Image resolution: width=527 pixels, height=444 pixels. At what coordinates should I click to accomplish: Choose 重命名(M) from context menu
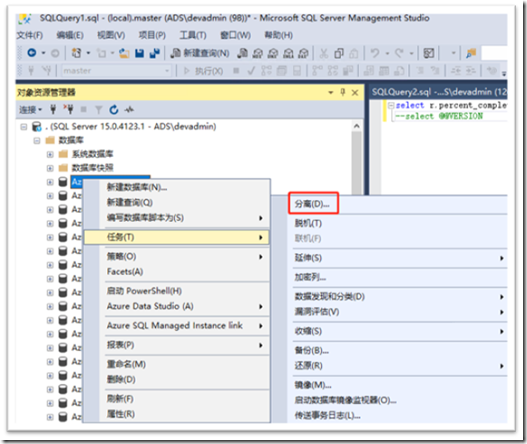(176, 364)
